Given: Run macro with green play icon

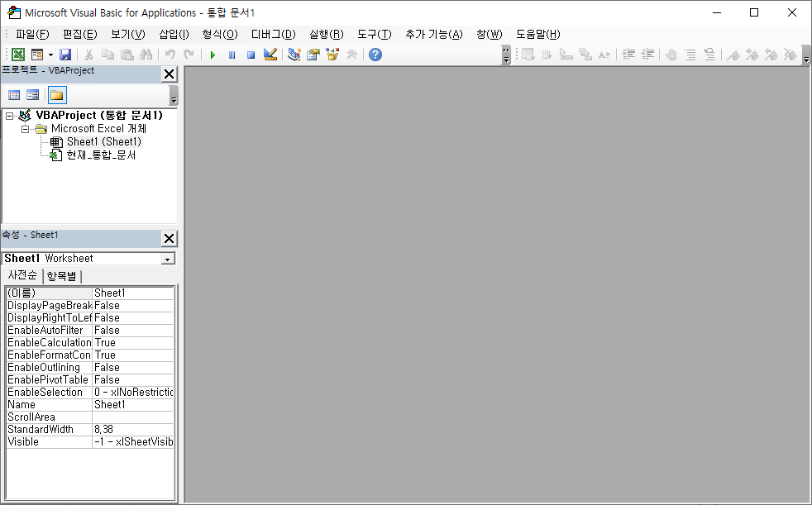Looking at the screenshot, I should tap(213, 55).
